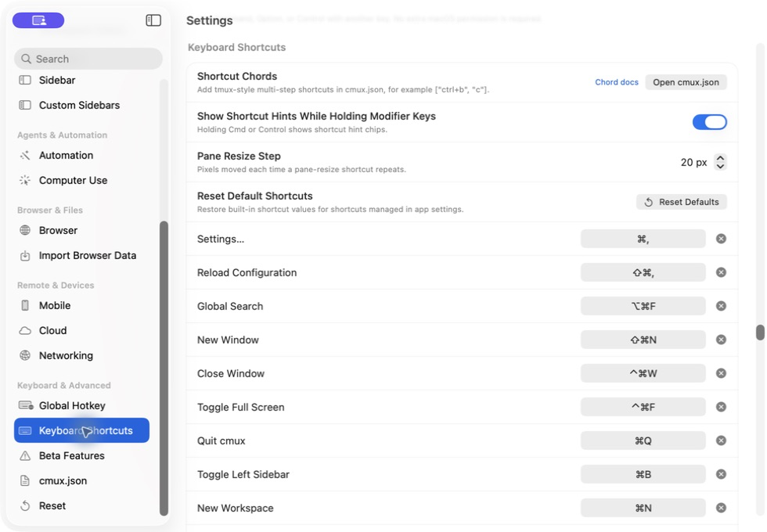This screenshot has height=532, width=767.
Task: Open the cmux.json sidebar item
Action: (81, 480)
